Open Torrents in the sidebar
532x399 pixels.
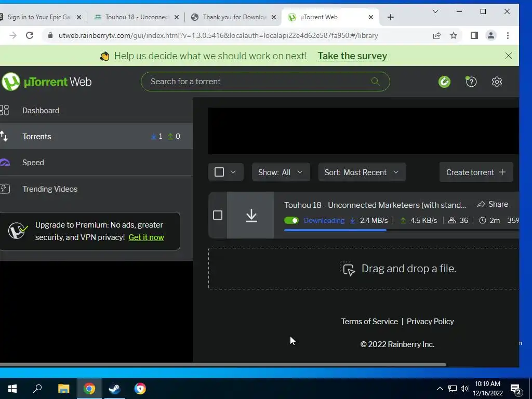click(96, 137)
